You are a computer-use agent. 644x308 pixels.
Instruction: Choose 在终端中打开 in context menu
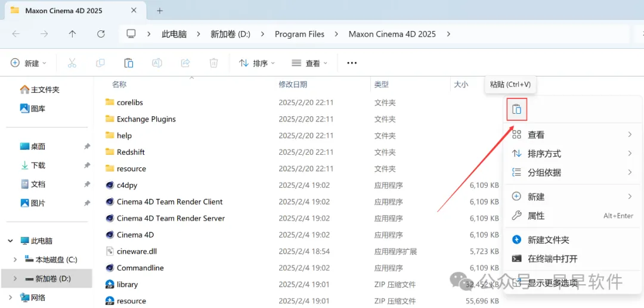coord(572,259)
